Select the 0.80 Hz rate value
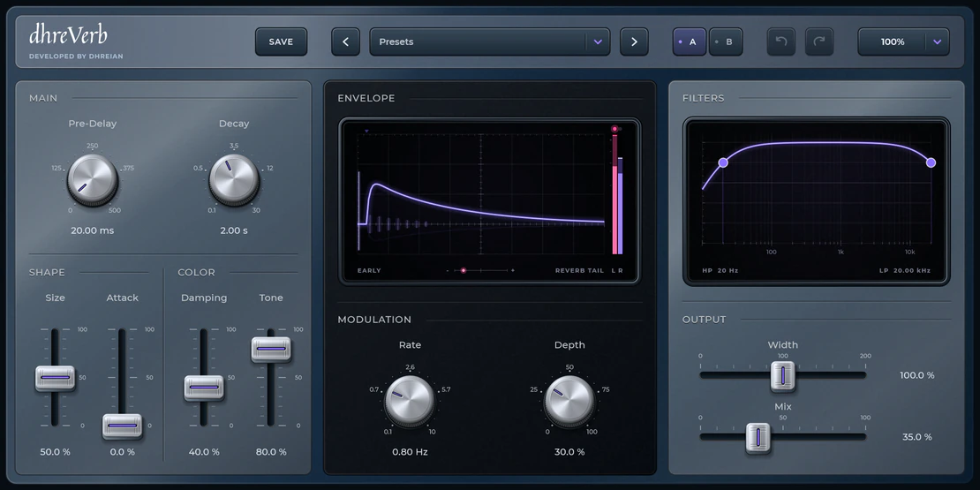The height and width of the screenshot is (490, 980). pos(410,452)
